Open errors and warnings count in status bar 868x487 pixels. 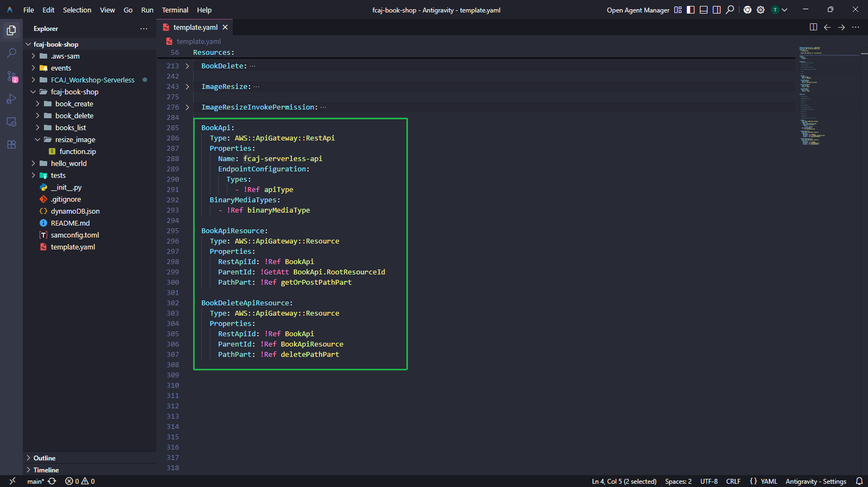point(80,482)
